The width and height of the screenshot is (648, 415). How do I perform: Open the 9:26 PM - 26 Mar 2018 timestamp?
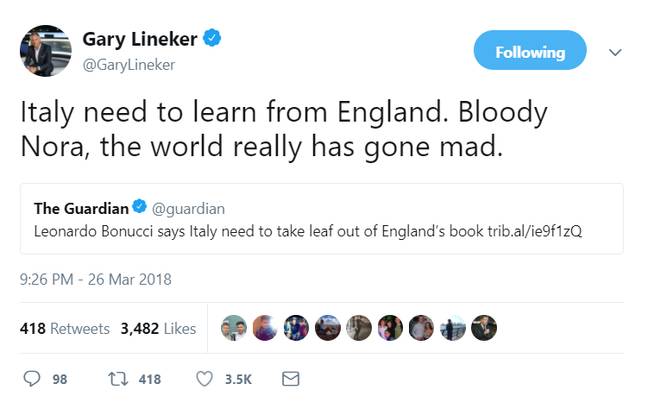[95, 279]
